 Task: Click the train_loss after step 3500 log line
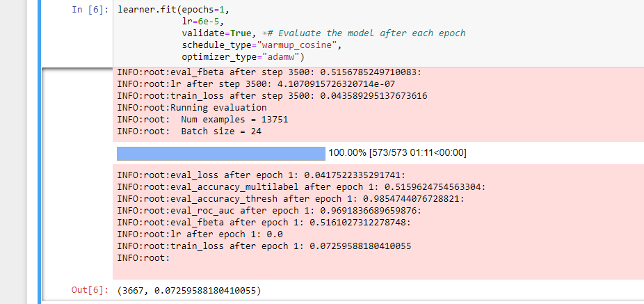pos(273,96)
